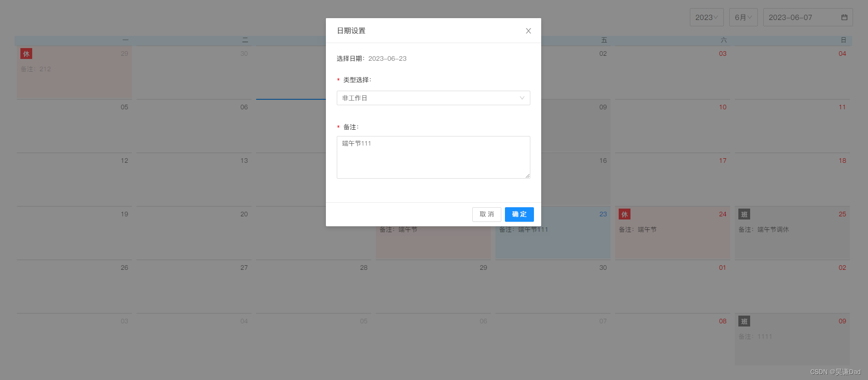Select calendar day 11
The height and width of the screenshot is (380, 868).
coord(792,126)
